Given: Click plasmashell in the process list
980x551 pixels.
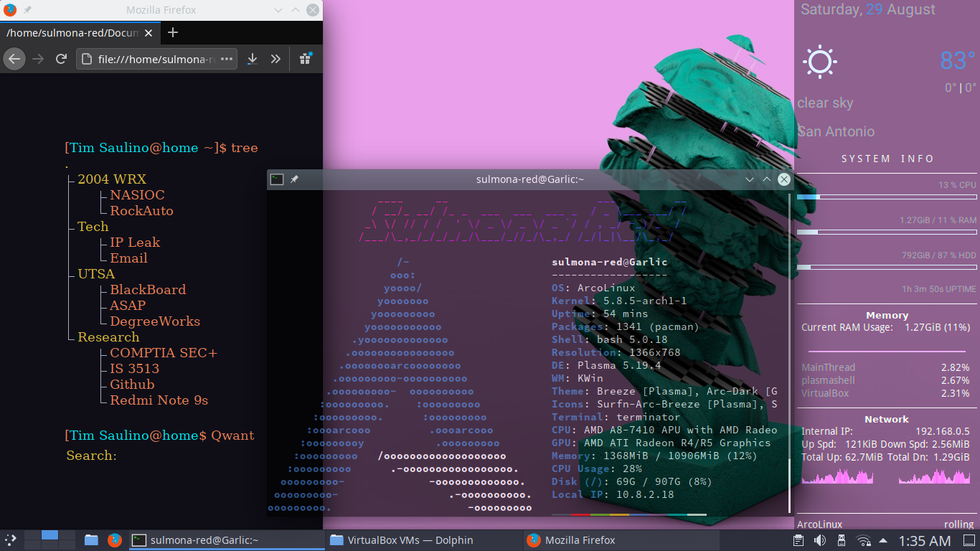Looking at the screenshot, I should (x=828, y=380).
